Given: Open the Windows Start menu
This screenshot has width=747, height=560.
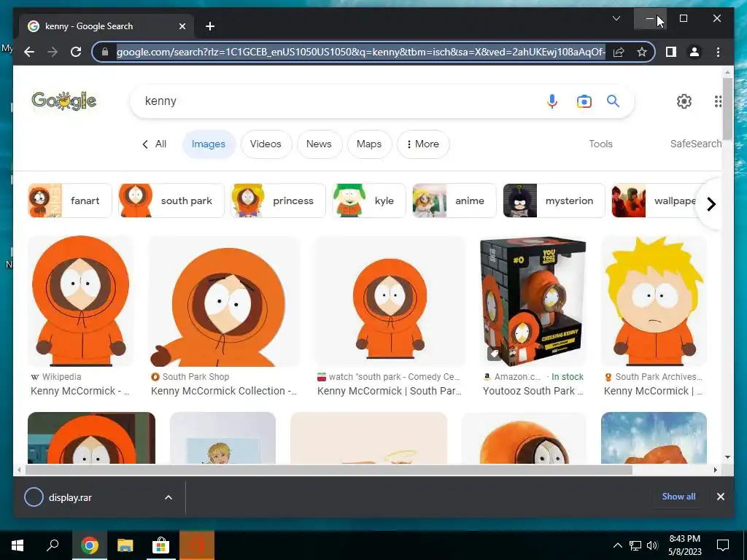Looking at the screenshot, I should pos(18,545).
